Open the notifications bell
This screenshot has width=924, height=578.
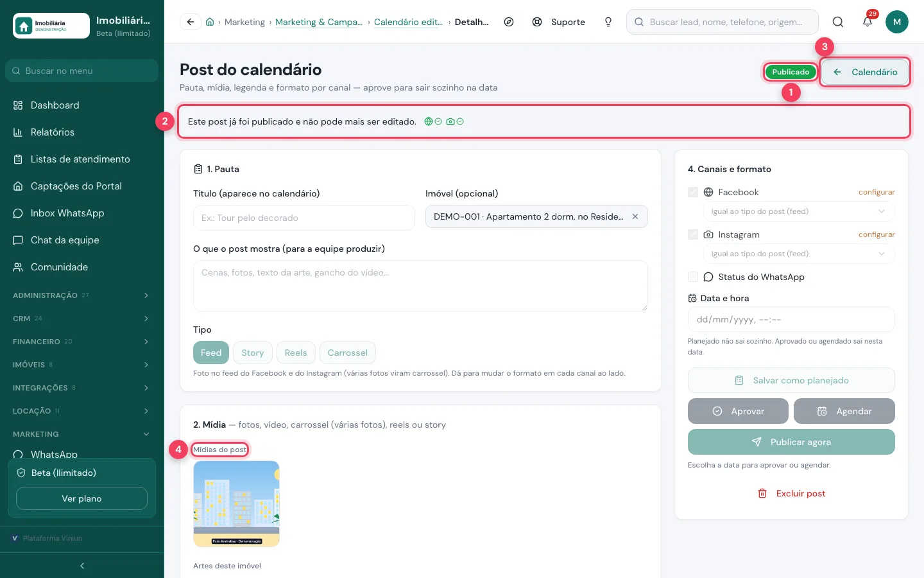[x=868, y=22]
